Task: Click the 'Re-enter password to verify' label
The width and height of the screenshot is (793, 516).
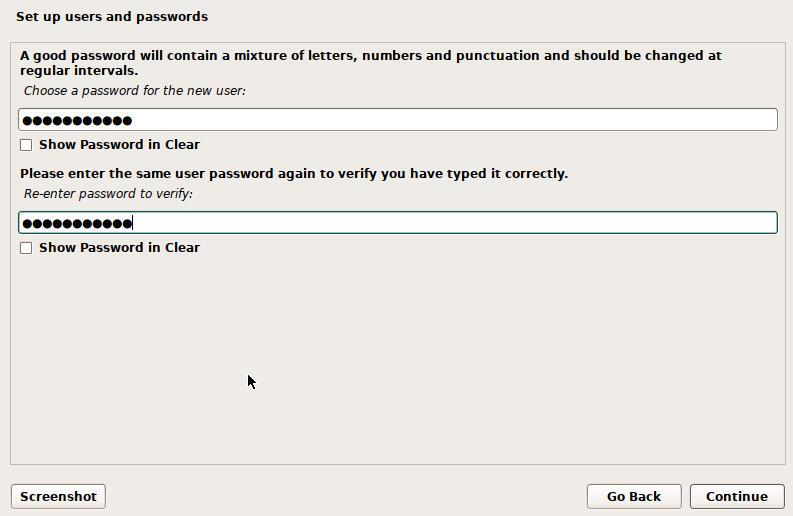Action: point(108,194)
